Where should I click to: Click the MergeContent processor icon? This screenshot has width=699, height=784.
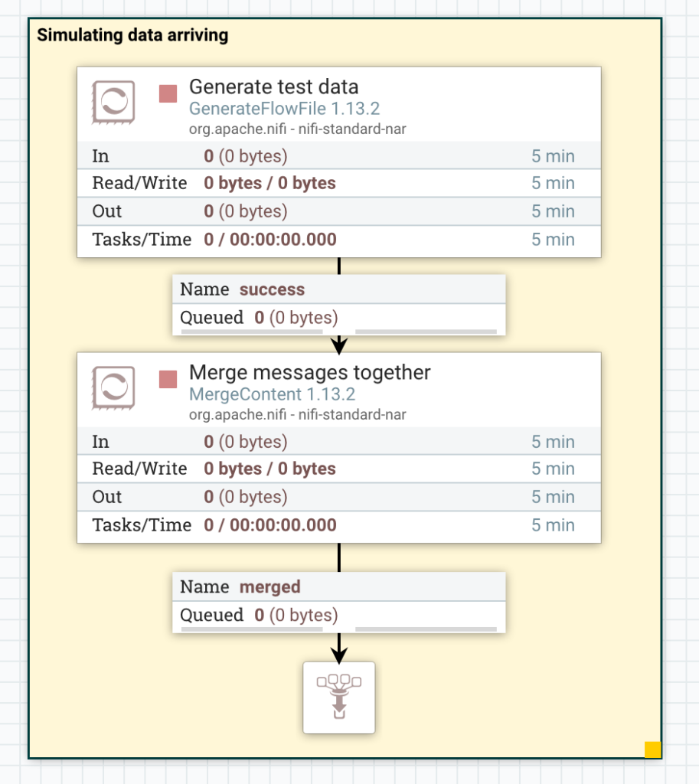pyautogui.click(x=113, y=387)
